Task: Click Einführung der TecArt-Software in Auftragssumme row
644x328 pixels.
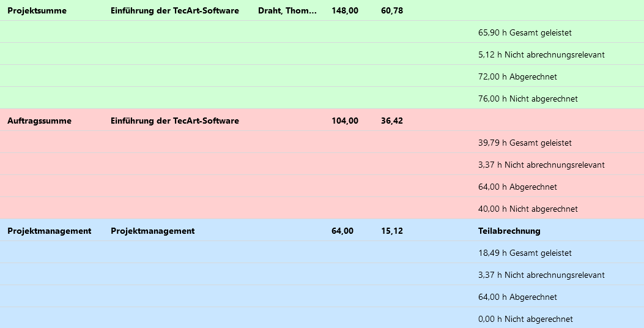Action: pos(174,121)
